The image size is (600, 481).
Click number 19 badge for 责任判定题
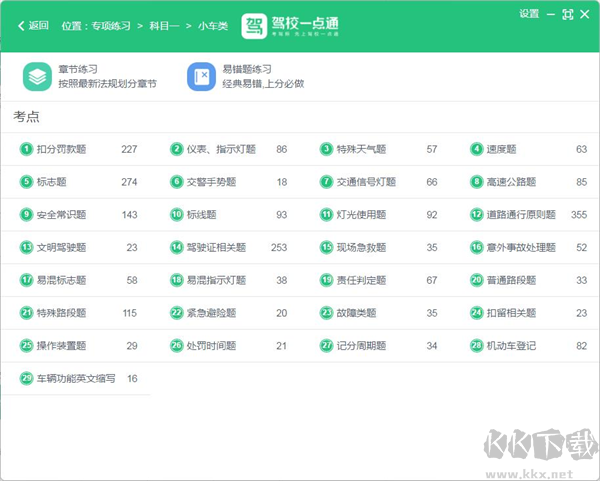(326, 280)
